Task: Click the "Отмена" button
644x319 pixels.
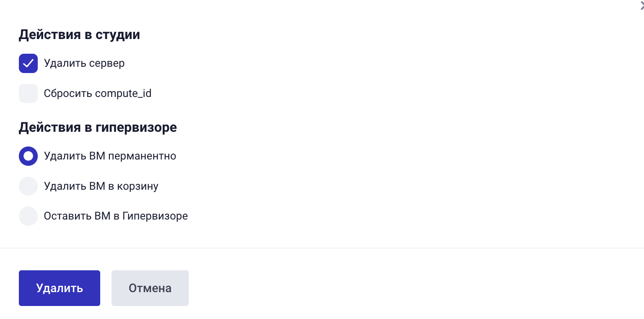Action: [x=150, y=288]
